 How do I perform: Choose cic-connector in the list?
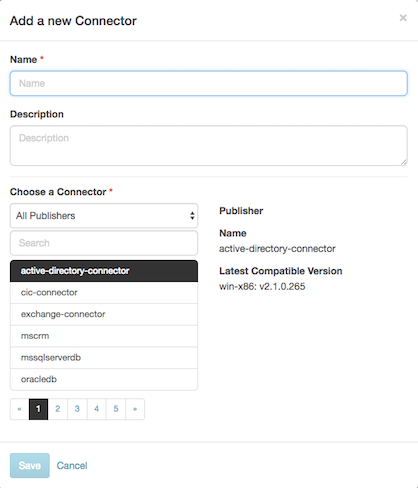(104, 293)
